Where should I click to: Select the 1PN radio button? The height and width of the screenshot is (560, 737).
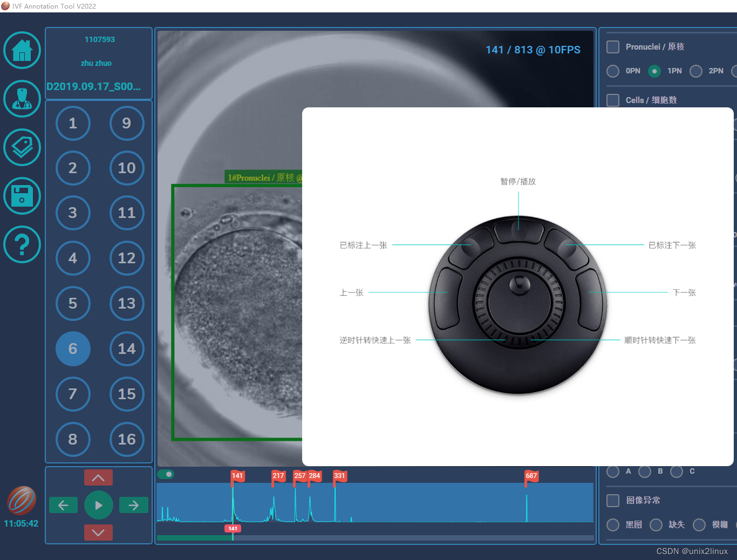[654, 71]
